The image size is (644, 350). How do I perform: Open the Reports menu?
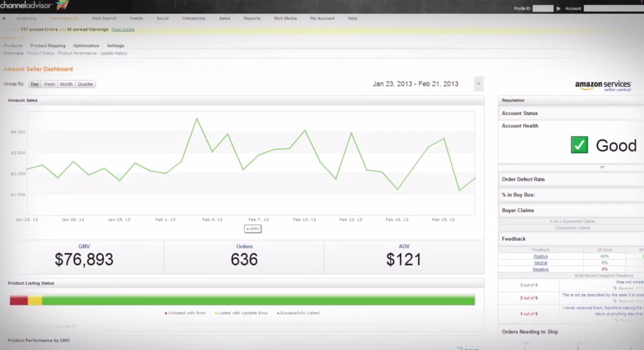(x=252, y=18)
